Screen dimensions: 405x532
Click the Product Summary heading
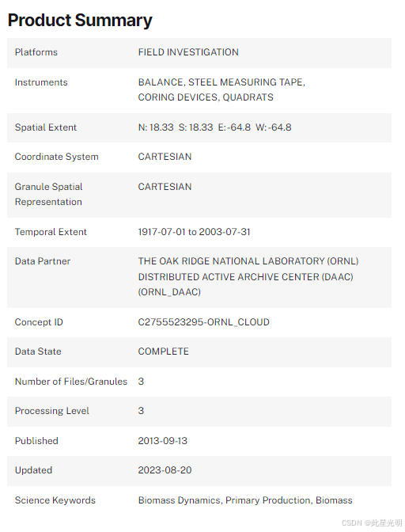[x=80, y=21]
